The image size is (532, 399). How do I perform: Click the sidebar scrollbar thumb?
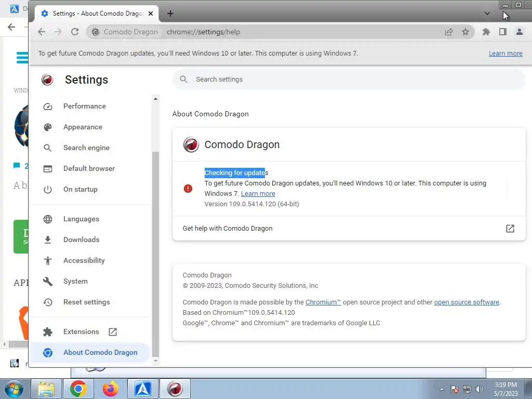pos(156,253)
